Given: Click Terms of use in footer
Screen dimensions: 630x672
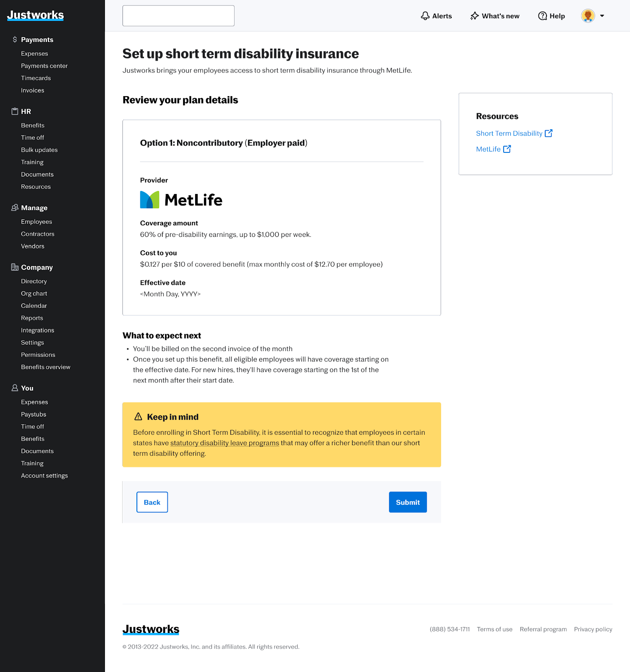Looking at the screenshot, I should click(x=494, y=629).
